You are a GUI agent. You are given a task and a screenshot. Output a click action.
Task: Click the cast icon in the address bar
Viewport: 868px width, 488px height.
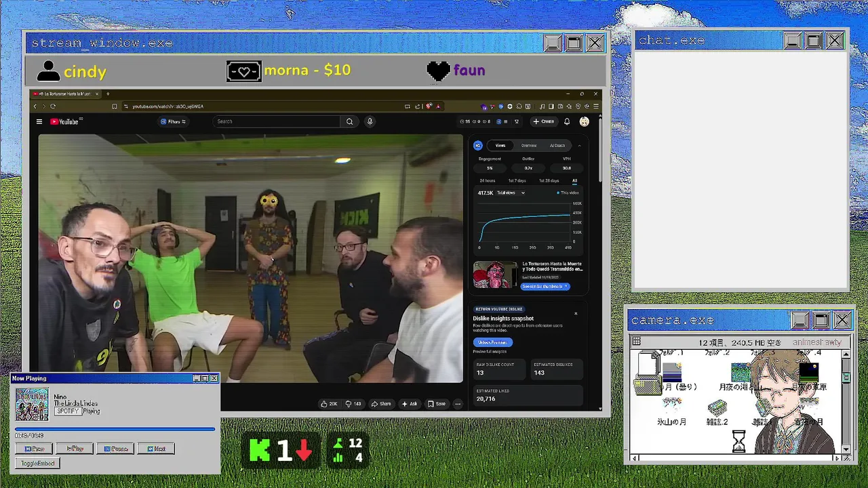click(x=407, y=106)
